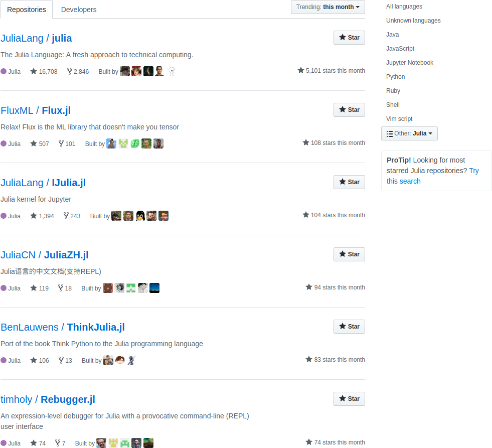Expand the Other: Julia language dropdown
Viewport: 492px width, 448px height.
pyautogui.click(x=409, y=133)
